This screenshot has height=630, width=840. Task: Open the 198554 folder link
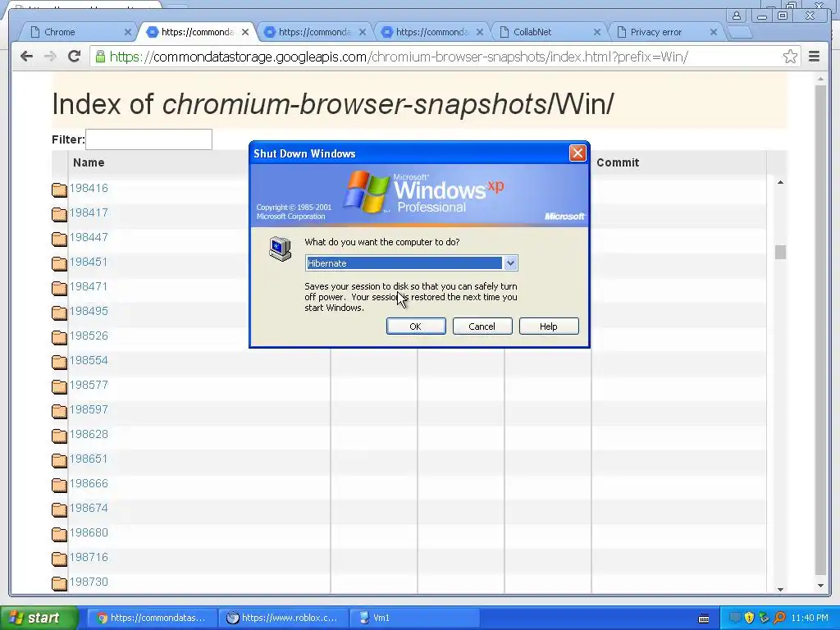click(x=89, y=361)
